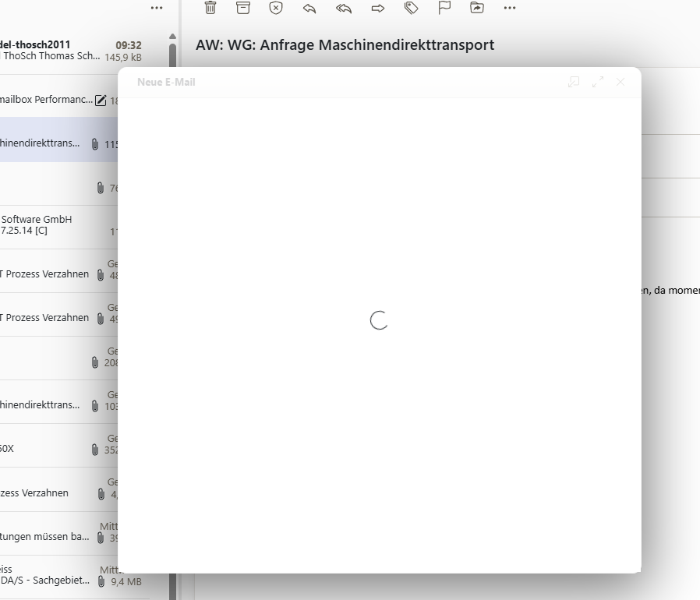Image resolution: width=700 pixels, height=600 pixels.
Task: Flag the current message
Action: tap(444, 8)
